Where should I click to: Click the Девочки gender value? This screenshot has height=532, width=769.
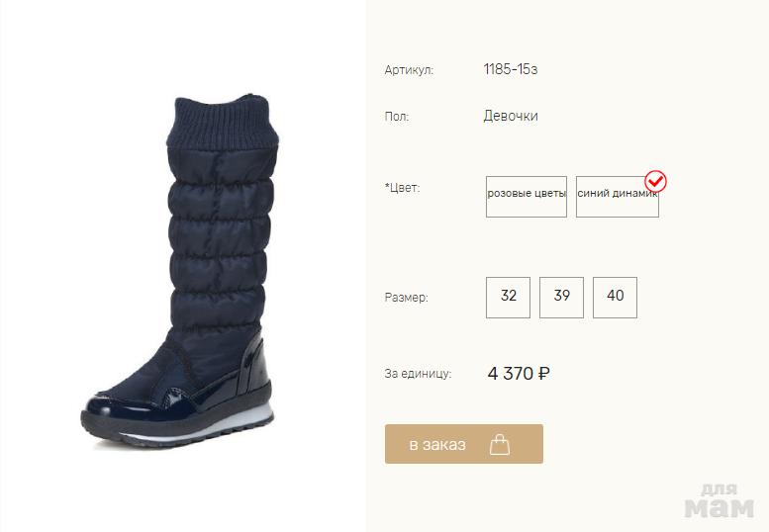pos(511,116)
